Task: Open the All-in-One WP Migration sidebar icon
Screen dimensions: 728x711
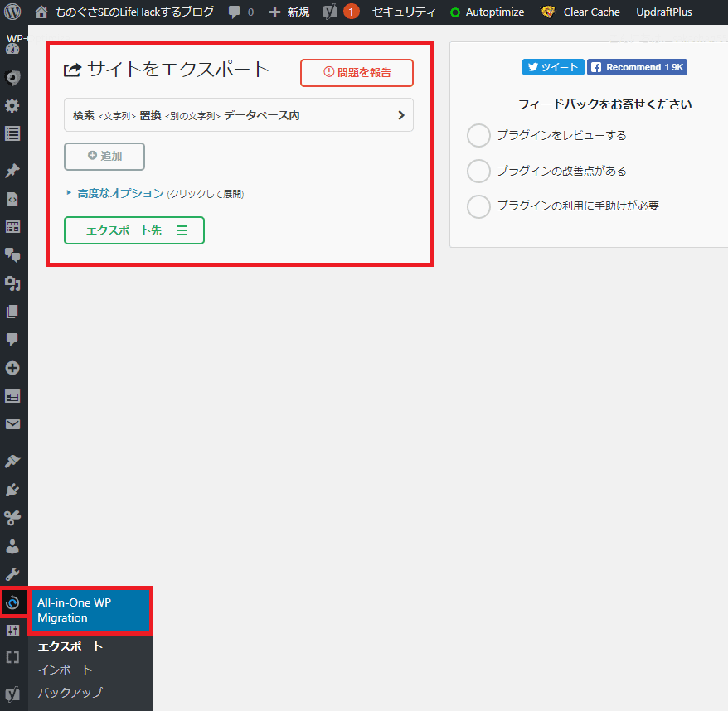Action: pyautogui.click(x=13, y=603)
